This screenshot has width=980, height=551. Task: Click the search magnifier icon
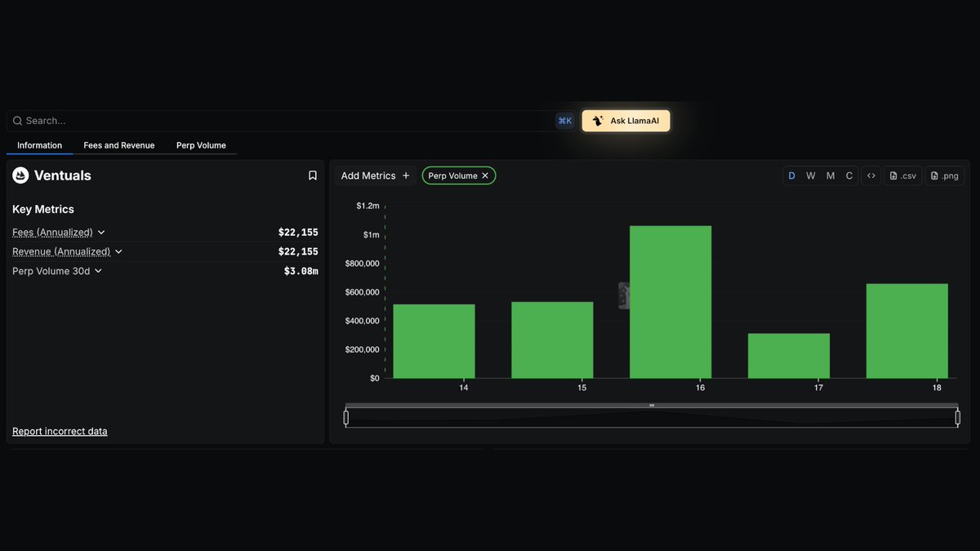(17, 120)
